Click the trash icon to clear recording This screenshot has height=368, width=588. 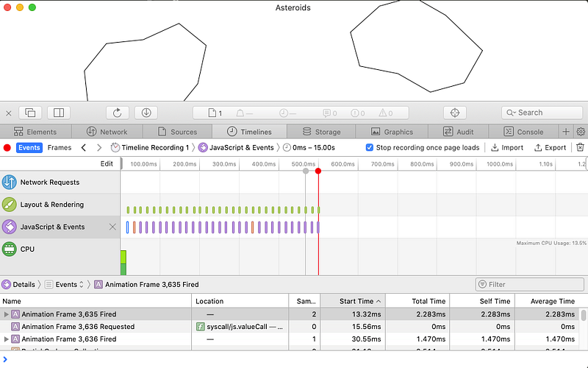point(580,148)
